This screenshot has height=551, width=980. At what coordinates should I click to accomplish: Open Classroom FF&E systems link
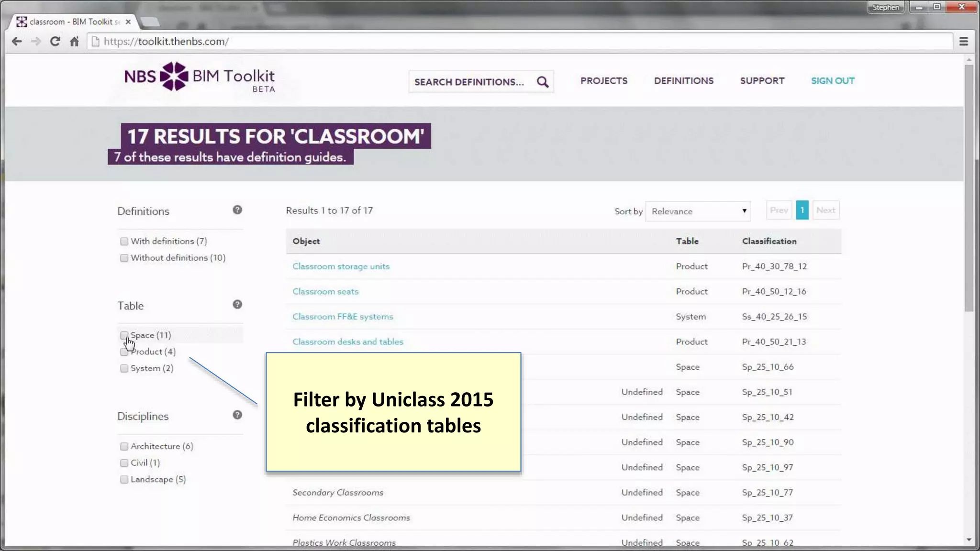[x=343, y=317]
